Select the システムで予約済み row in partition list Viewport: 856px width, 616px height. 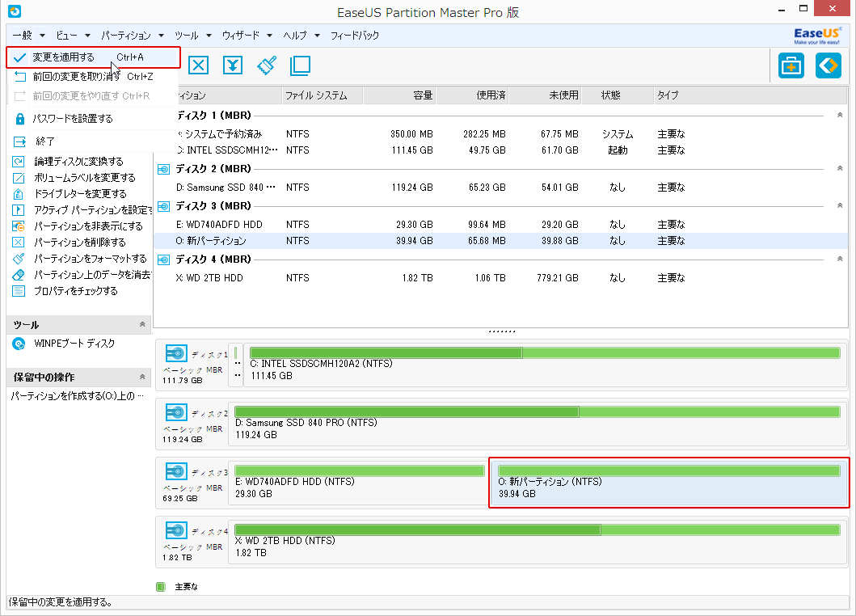[x=500, y=134]
